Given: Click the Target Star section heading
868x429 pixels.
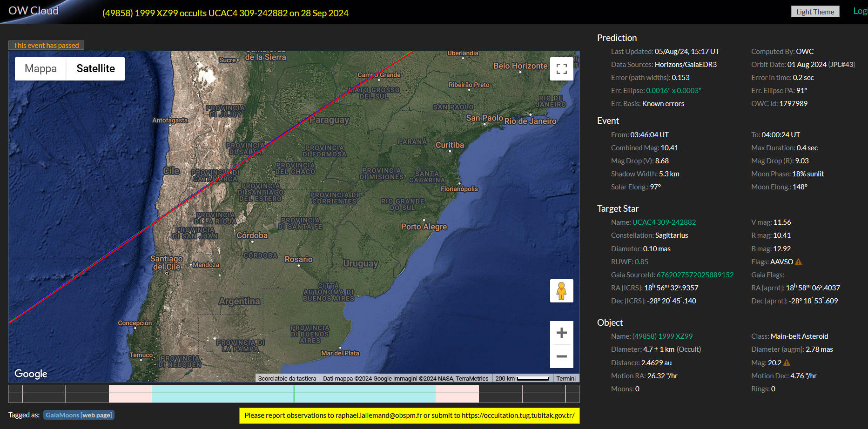Looking at the screenshot, I should click(x=618, y=208).
